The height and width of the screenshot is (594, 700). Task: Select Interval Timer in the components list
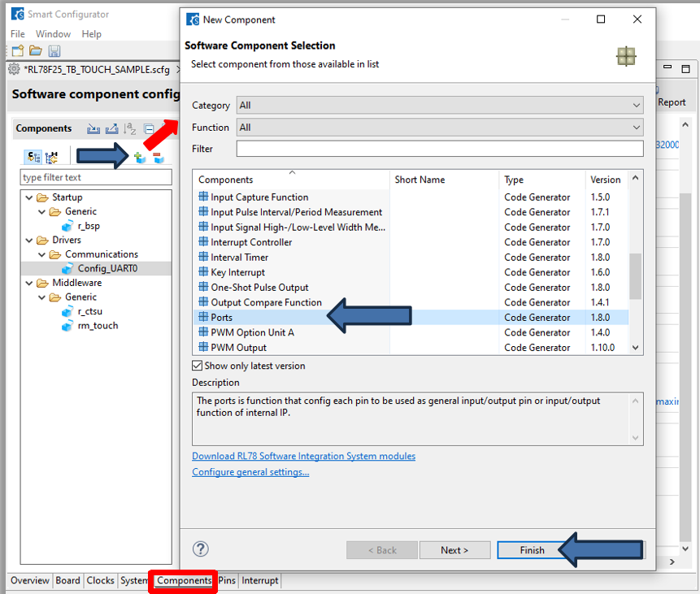[239, 258]
